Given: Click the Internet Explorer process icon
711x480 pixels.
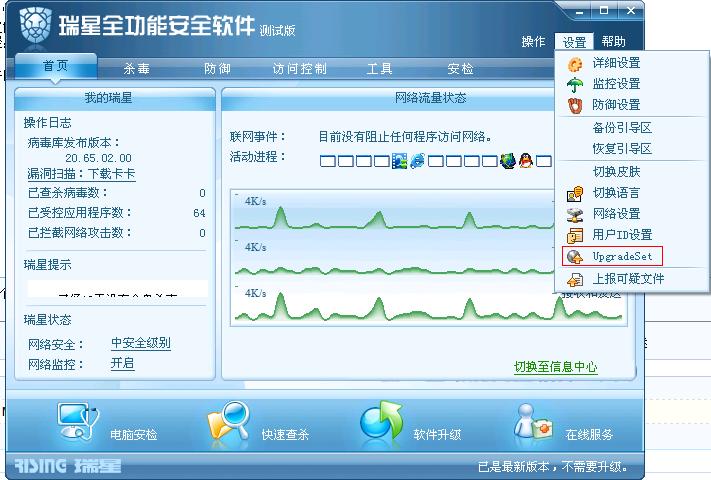Looking at the screenshot, I should click(x=417, y=160).
